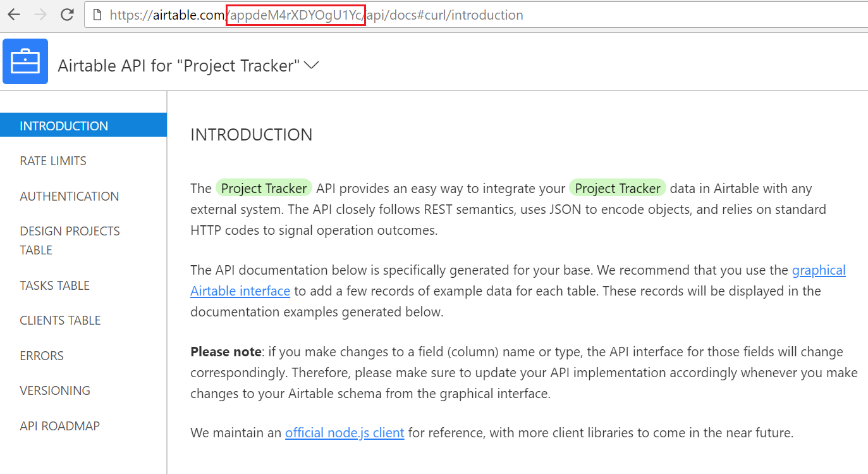Viewport: 868px width, 474px height.
Task: Open CLIENTS TABLE section
Action: click(60, 320)
